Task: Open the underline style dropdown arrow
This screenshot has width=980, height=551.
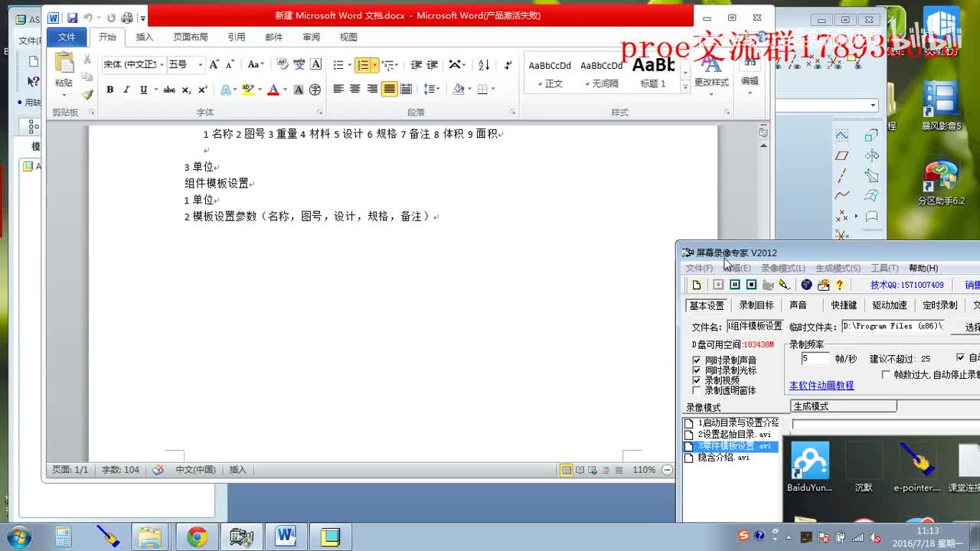Action: pyautogui.click(x=155, y=90)
